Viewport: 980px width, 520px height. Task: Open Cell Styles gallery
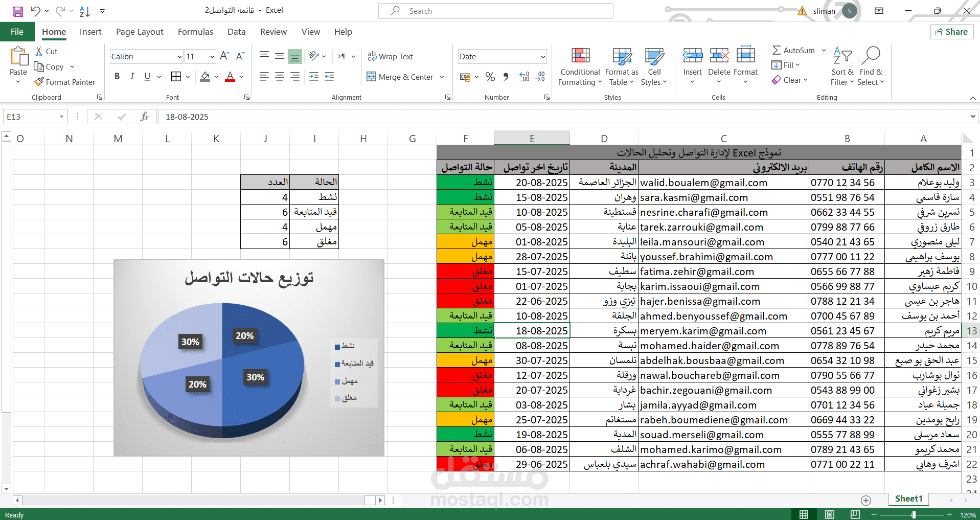coord(654,67)
